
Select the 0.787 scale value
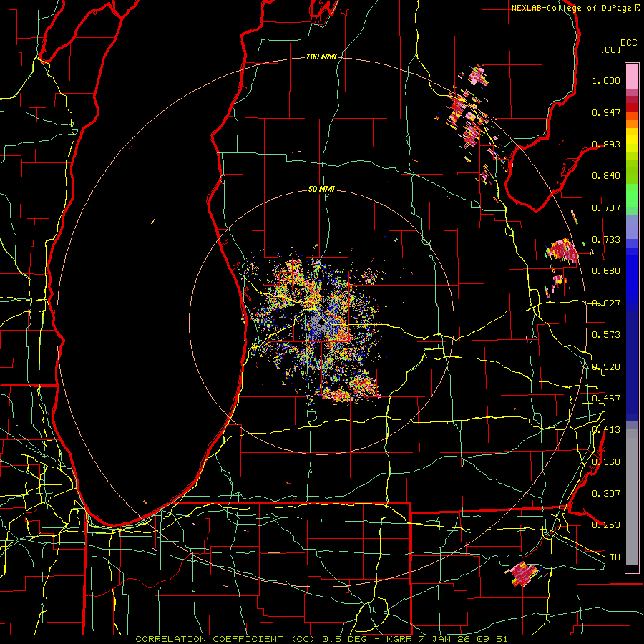[606, 208]
